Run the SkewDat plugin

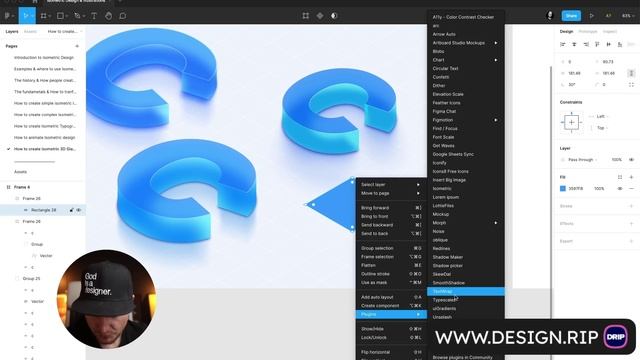pyautogui.click(x=465, y=274)
